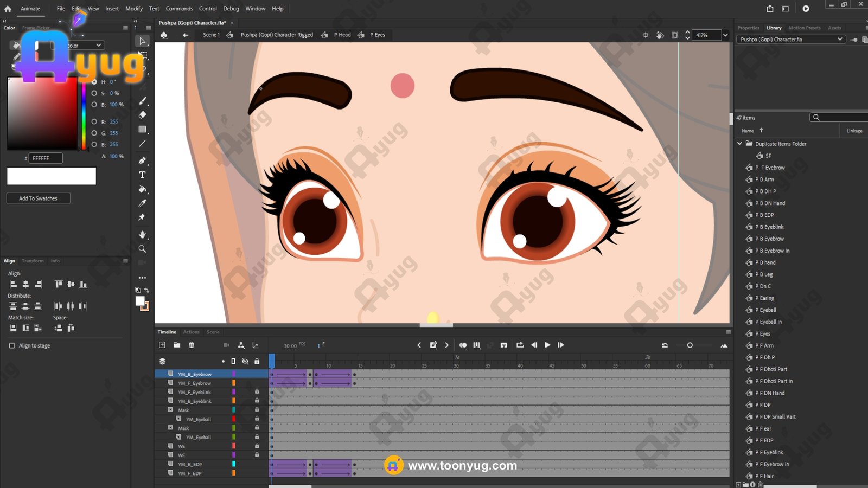
Task: Open the stage zoom percentage dropdown
Action: (x=725, y=35)
